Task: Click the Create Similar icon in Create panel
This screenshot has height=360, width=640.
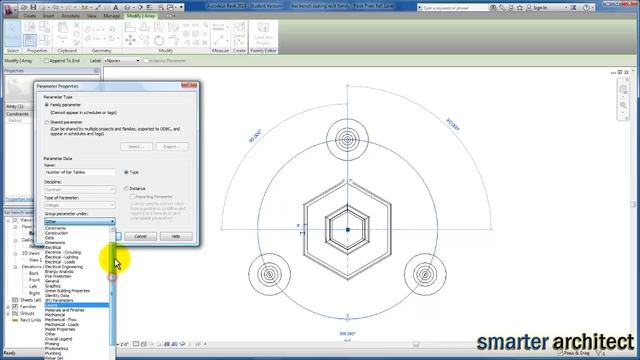Action: click(x=239, y=27)
